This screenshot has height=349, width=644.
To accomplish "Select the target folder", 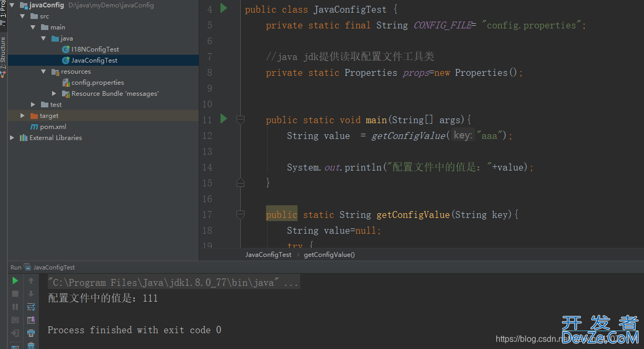I will (x=49, y=116).
